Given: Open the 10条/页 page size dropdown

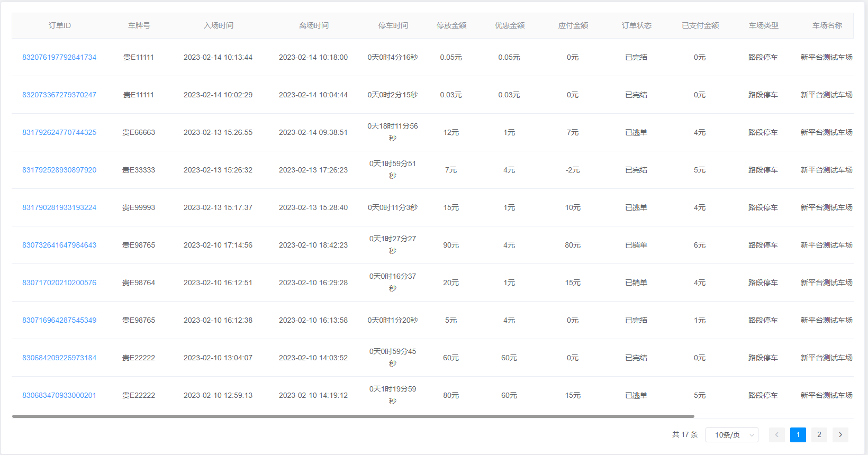Looking at the screenshot, I should click(731, 435).
